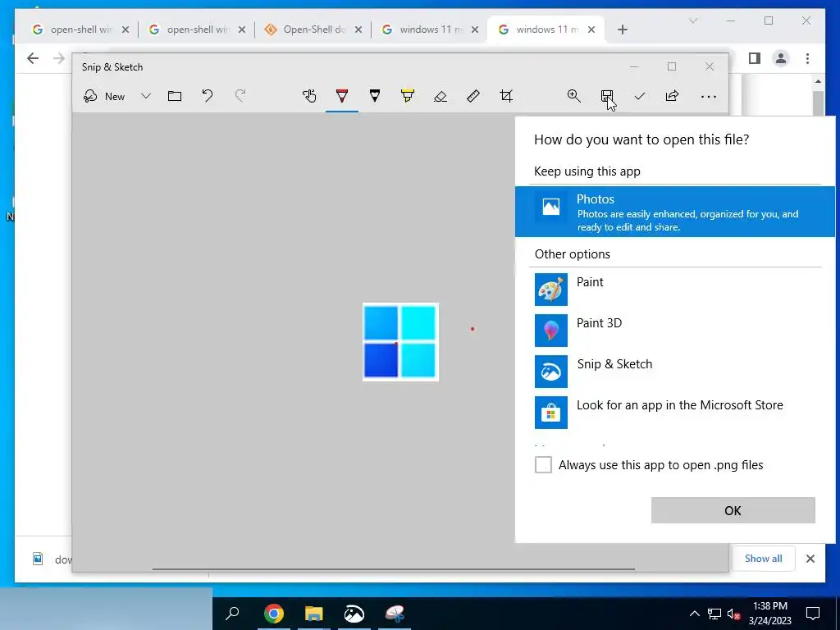Click the horizontal scrollbar in Snip & Sketch

[394, 569]
